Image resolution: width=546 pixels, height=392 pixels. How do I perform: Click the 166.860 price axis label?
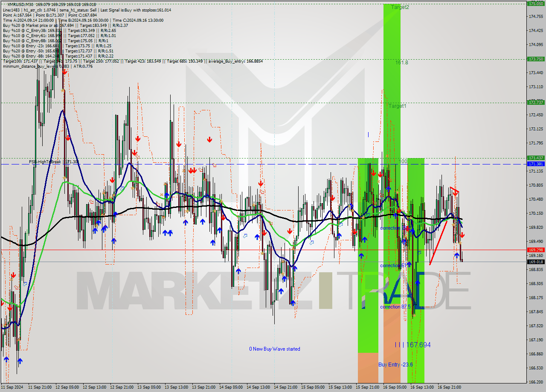[x=536, y=354]
